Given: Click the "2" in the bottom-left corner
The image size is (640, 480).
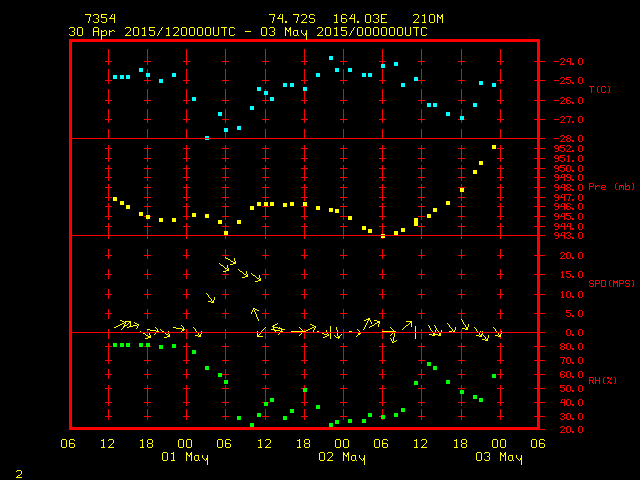Looking at the screenshot, I should [19, 474].
